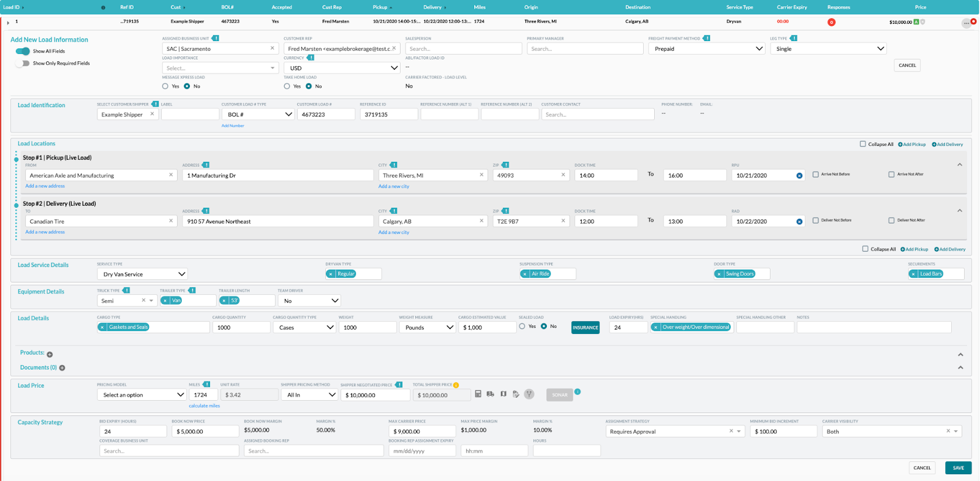Open the Currency USD dropdown
Viewport: 980px width, 481px height.
pyautogui.click(x=342, y=68)
